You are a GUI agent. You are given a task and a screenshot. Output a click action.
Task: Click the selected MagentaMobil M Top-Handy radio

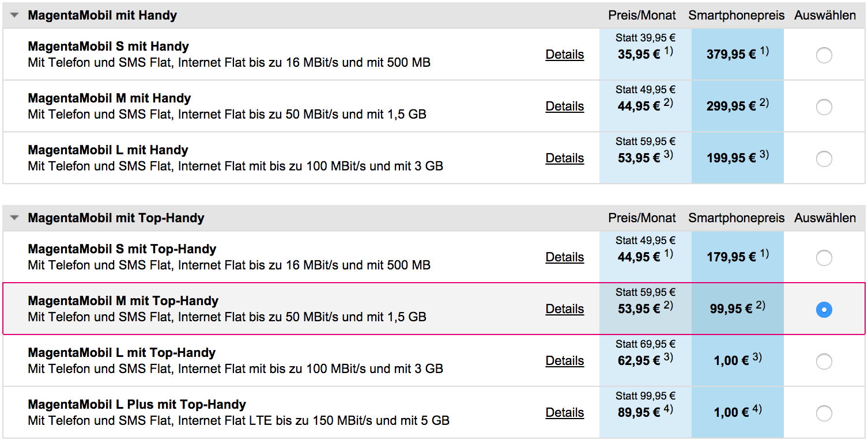824,310
